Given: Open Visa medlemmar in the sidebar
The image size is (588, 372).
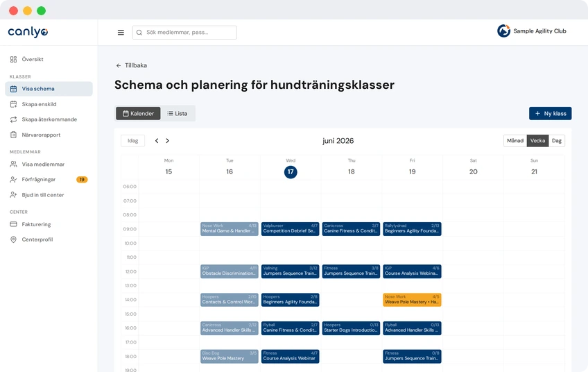Looking at the screenshot, I should tap(49, 164).
